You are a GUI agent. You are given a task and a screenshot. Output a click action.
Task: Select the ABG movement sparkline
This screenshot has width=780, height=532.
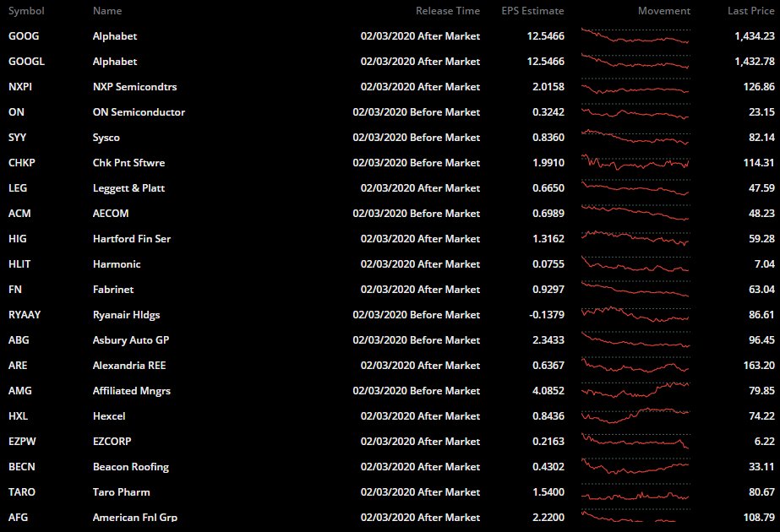click(635, 340)
